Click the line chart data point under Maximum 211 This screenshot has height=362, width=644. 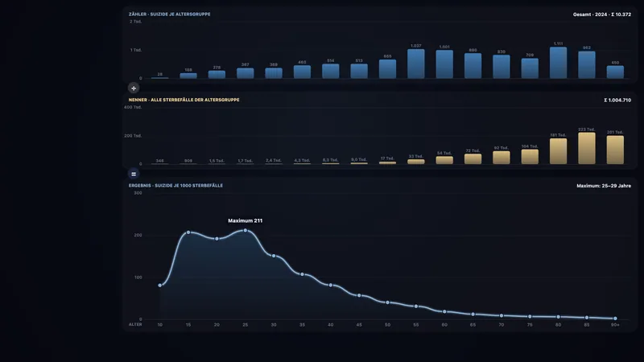pos(246,231)
